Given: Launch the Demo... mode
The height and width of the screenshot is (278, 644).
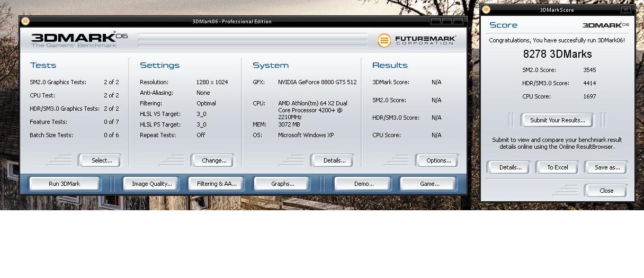Looking at the screenshot, I should [363, 184].
